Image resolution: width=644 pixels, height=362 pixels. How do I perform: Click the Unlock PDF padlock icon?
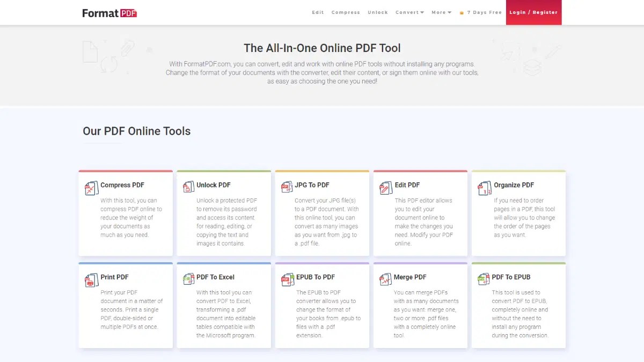[189, 186]
